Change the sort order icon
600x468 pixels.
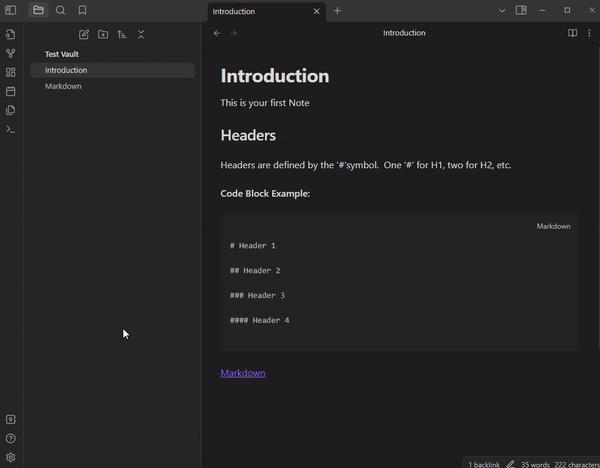(122, 34)
